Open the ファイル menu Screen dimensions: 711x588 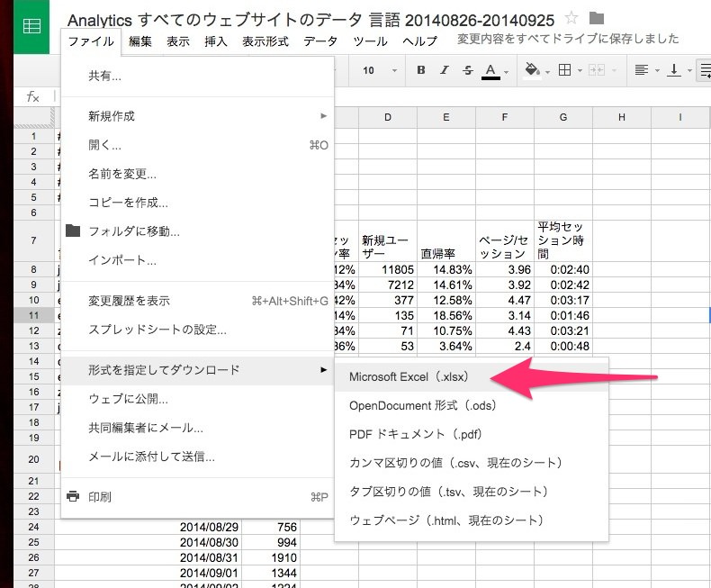click(x=91, y=41)
